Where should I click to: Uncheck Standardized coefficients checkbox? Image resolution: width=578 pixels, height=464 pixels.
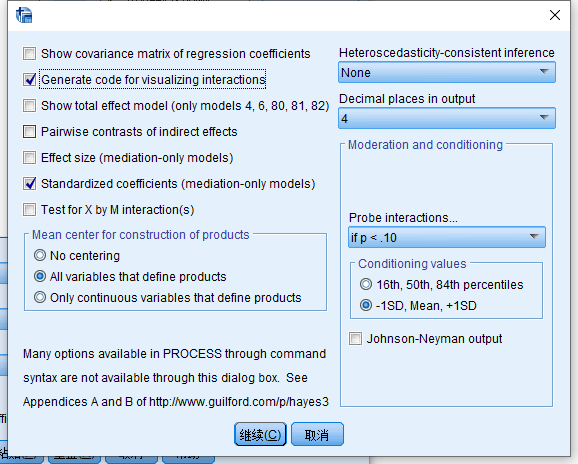tap(29, 184)
